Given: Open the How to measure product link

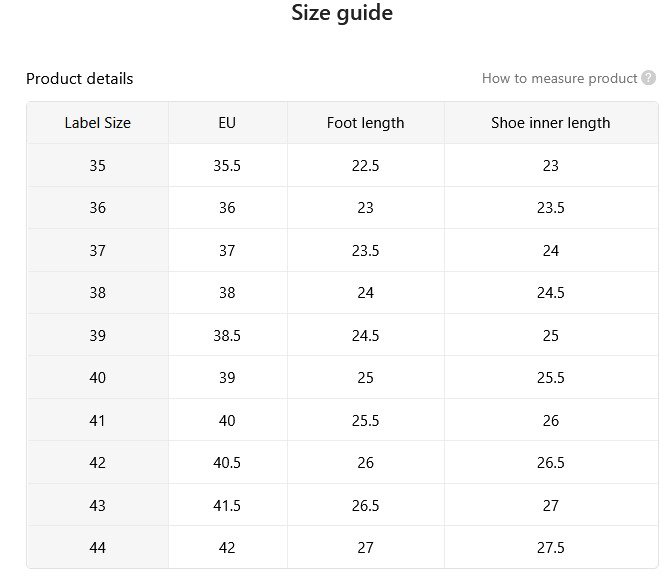Looking at the screenshot, I should (x=559, y=78).
